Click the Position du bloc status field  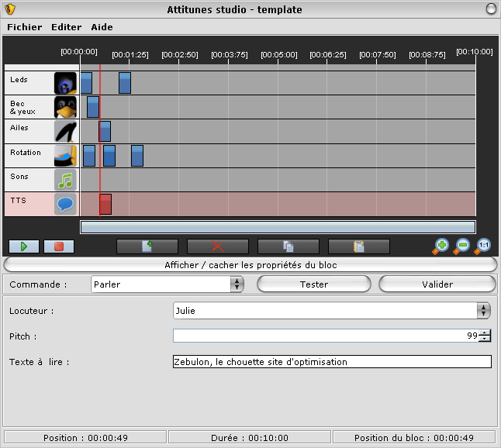pyautogui.click(x=414, y=437)
